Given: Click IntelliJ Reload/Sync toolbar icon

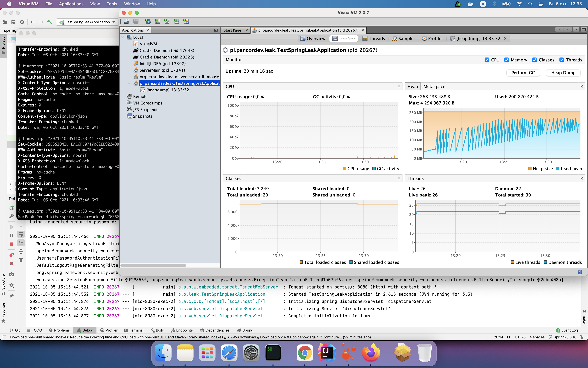Looking at the screenshot, I should [x=22, y=22].
